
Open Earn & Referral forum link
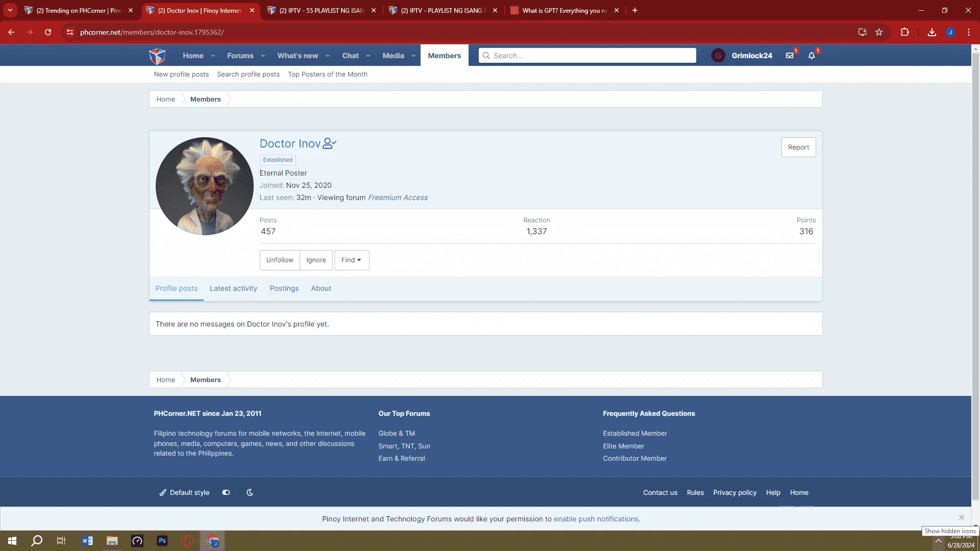tap(402, 458)
